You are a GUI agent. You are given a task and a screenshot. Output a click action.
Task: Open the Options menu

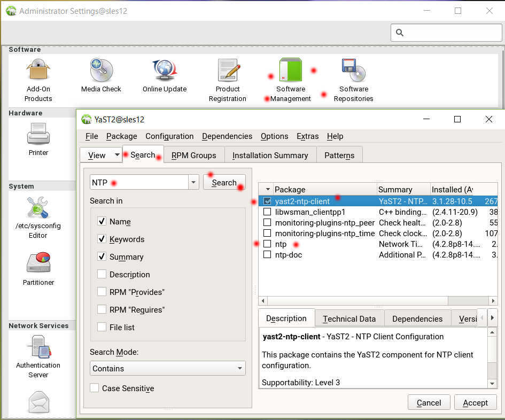tap(274, 136)
